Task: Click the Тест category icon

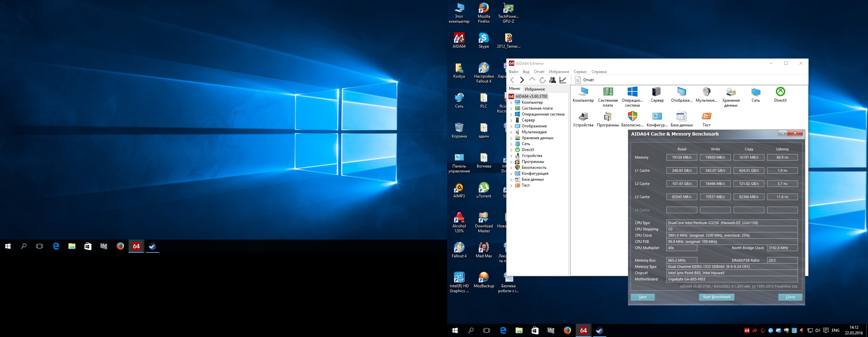Action: (x=706, y=117)
